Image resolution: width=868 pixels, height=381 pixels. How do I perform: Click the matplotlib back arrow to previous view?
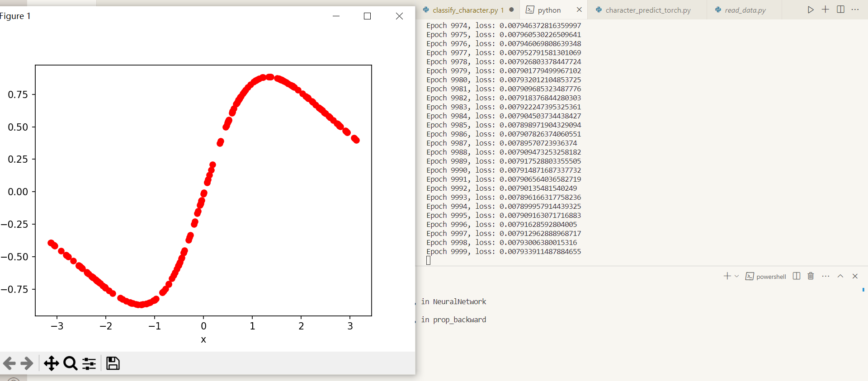pos(9,363)
